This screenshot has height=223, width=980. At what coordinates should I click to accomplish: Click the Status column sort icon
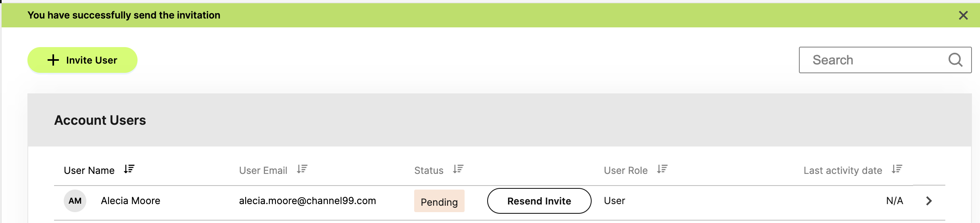pos(458,169)
